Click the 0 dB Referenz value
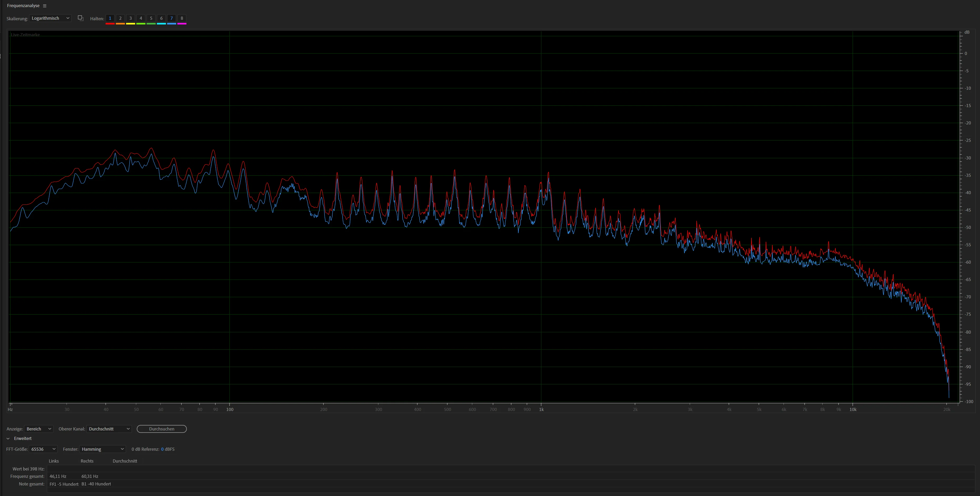This screenshot has width=980, height=496. pyautogui.click(x=162, y=449)
